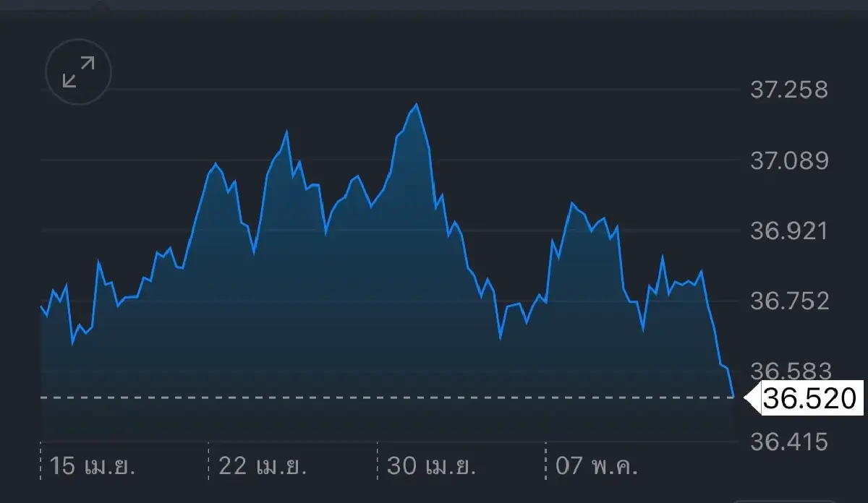
Task: Click the 37.089 price axis label
Action: coord(789,160)
